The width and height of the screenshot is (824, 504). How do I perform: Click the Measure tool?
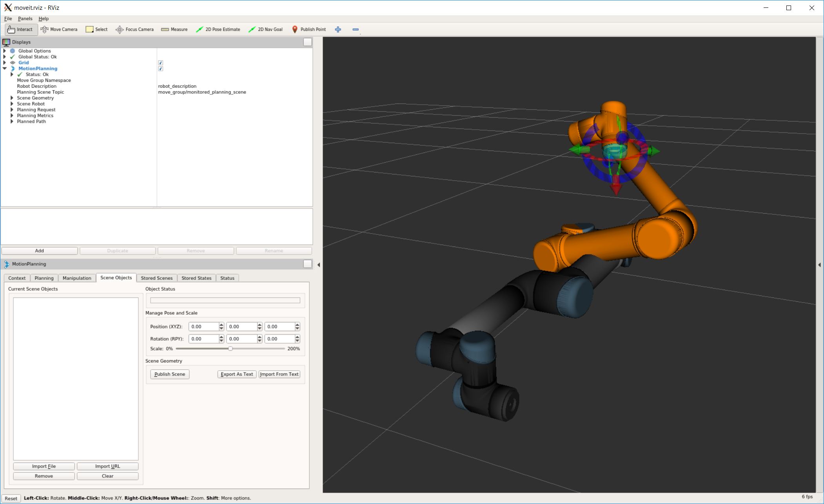[176, 29]
